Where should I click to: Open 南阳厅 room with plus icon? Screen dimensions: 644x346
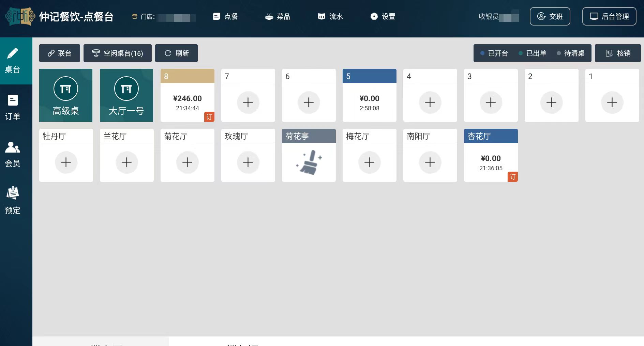tap(430, 155)
